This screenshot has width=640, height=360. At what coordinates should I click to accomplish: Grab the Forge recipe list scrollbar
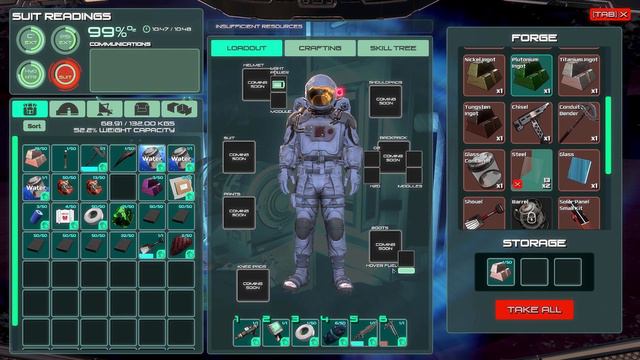pos(608,135)
